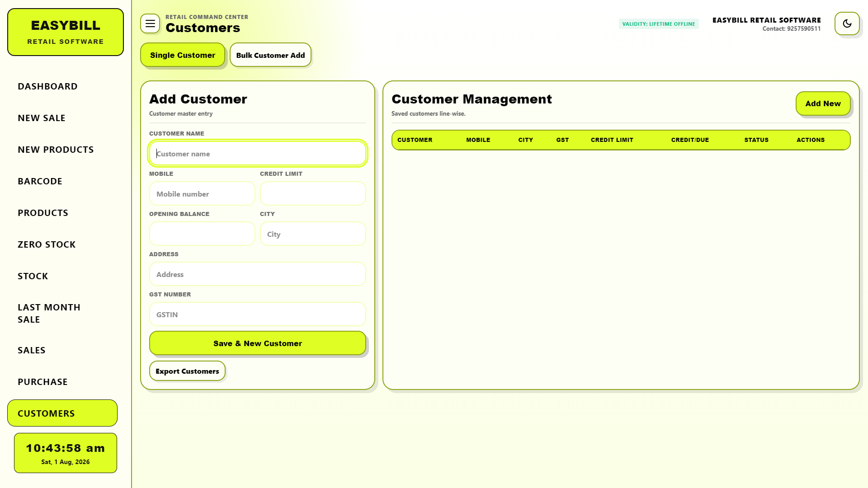Click the STATUS column header

tap(756, 140)
